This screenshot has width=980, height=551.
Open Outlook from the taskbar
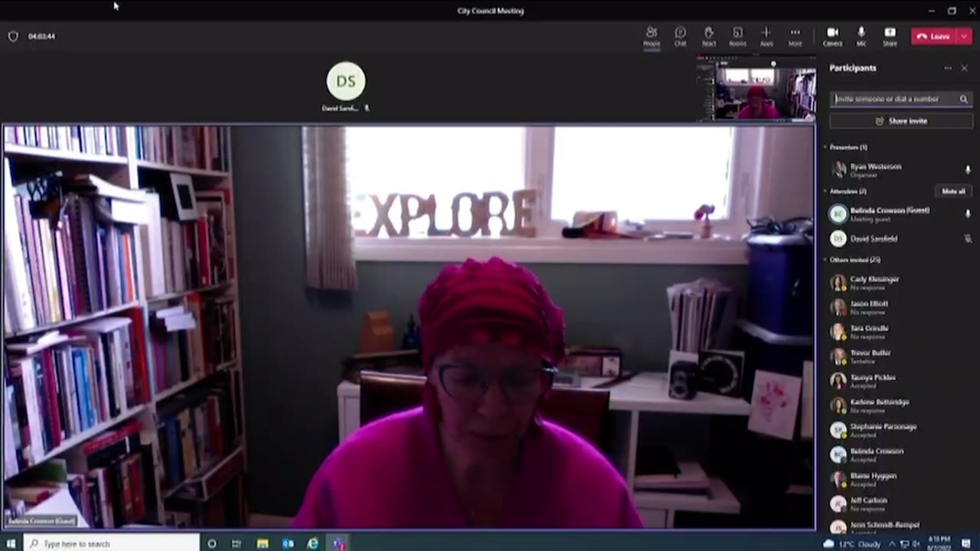(288, 543)
